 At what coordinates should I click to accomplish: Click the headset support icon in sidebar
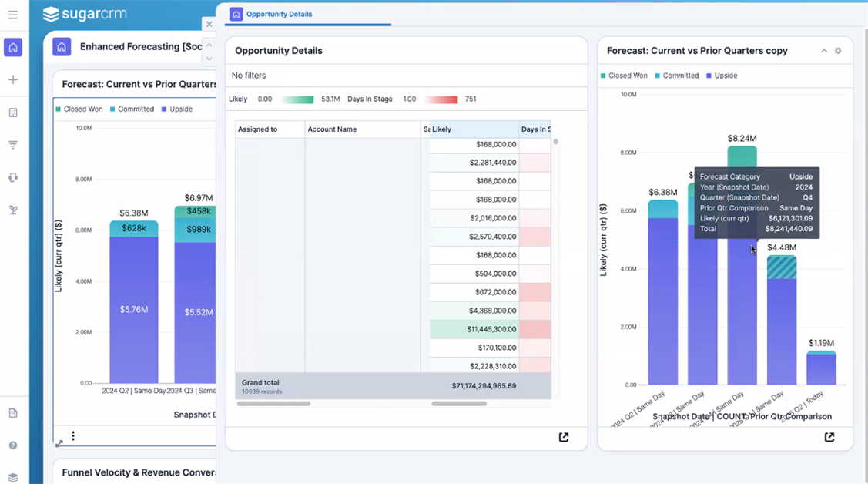tap(13, 177)
